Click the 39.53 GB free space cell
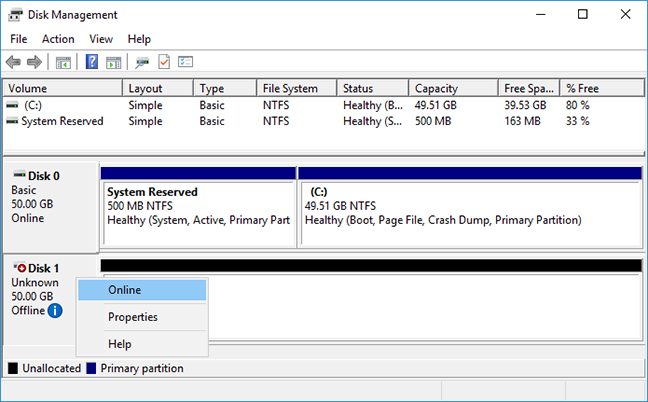The width and height of the screenshot is (648, 402). tap(525, 105)
